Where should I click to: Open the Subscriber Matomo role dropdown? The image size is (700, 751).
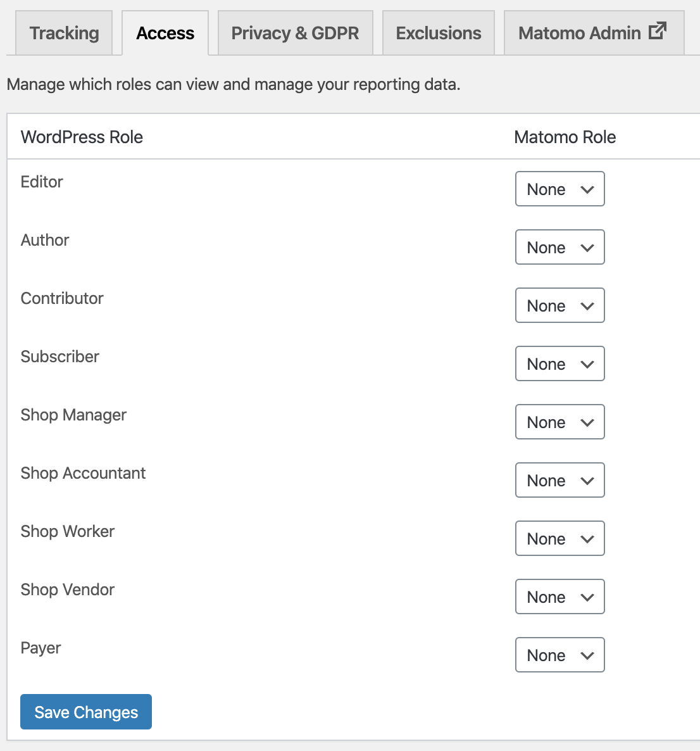559,363
